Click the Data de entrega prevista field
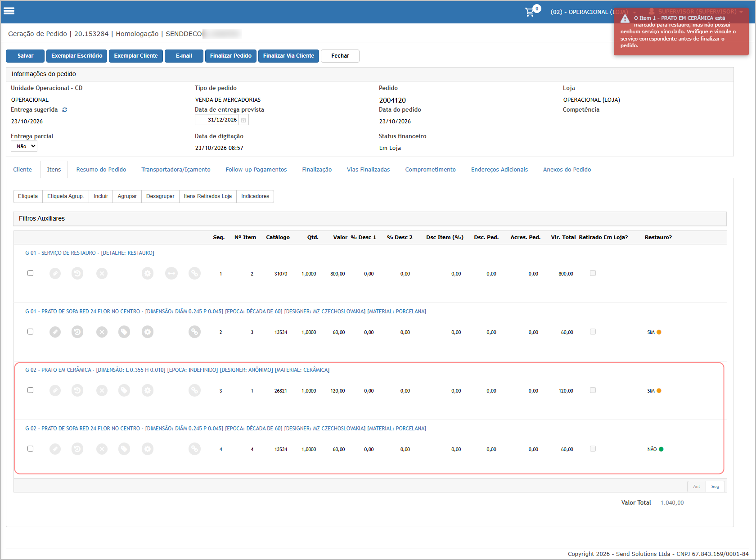The image size is (756, 560). pos(217,120)
